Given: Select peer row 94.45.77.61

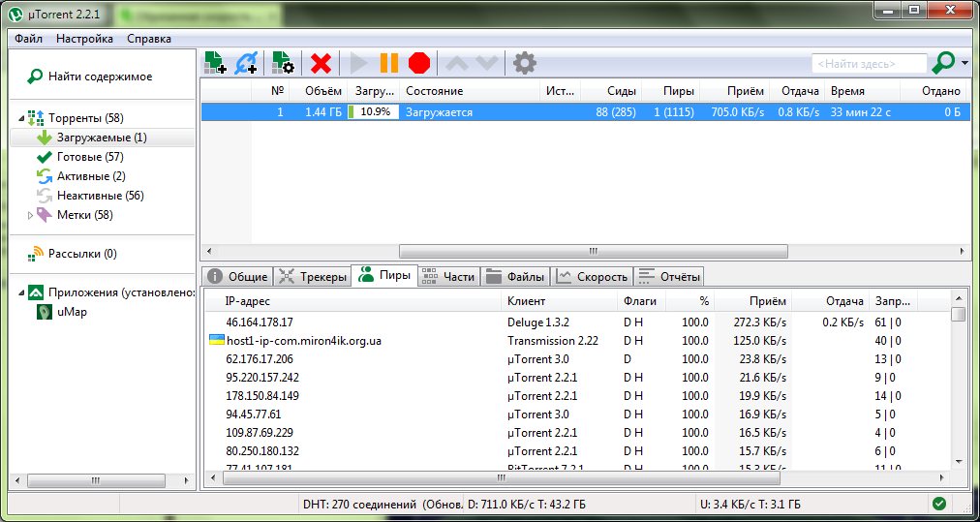Looking at the screenshot, I should point(578,414).
